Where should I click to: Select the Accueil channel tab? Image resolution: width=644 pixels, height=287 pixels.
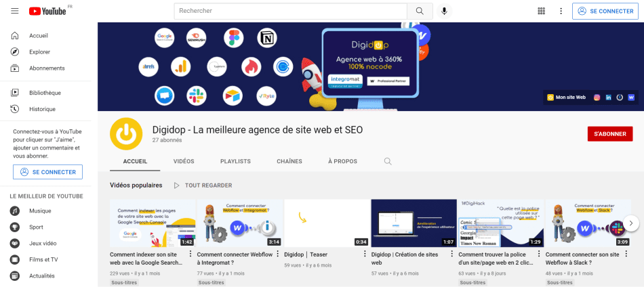coord(135,162)
